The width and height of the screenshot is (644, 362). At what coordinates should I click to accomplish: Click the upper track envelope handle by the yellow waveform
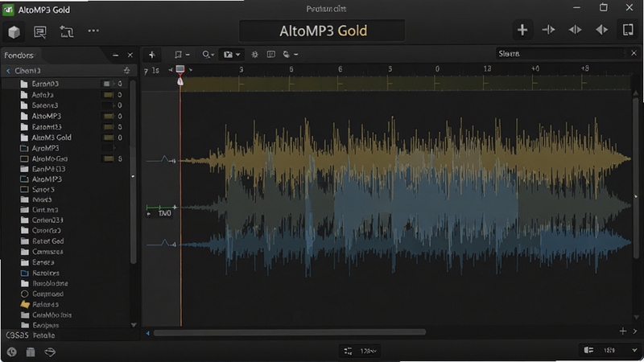click(x=165, y=159)
